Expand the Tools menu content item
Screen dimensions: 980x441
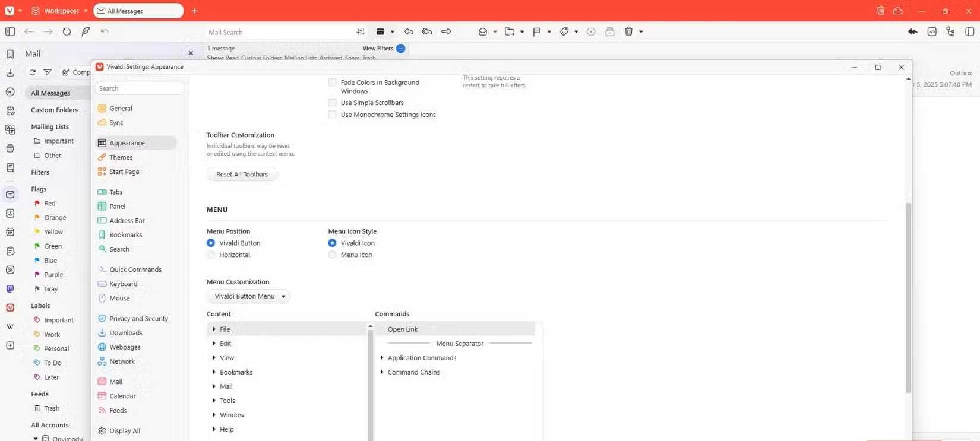pos(214,400)
